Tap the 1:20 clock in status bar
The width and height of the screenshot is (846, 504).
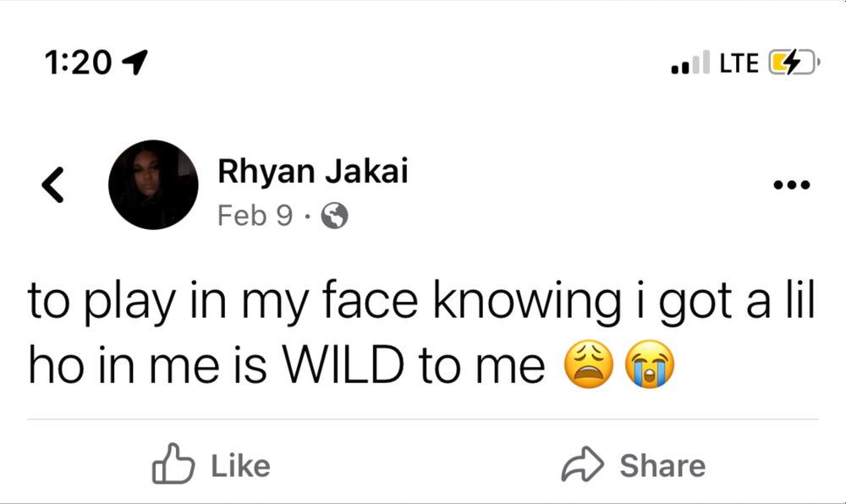pyautogui.click(x=78, y=63)
